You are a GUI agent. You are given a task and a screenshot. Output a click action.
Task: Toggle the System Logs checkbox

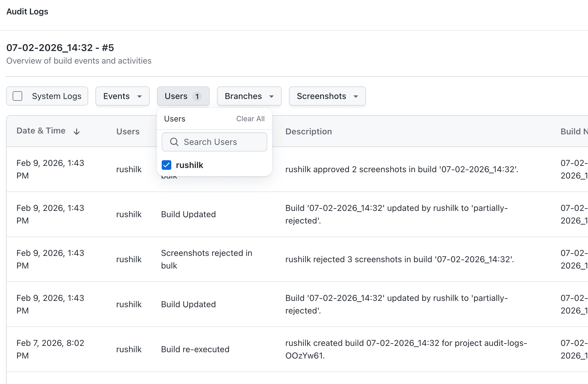pos(17,96)
